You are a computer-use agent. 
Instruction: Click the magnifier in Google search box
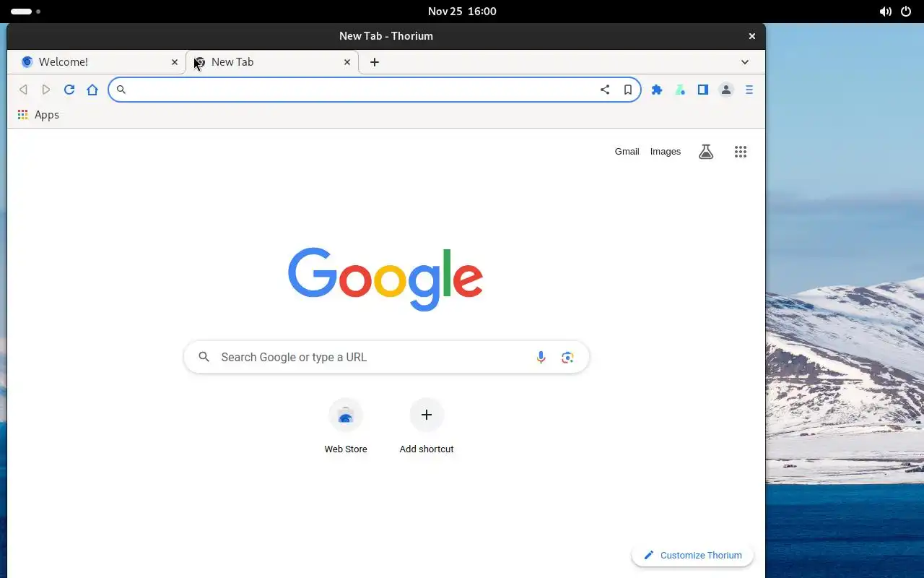(x=204, y=357)
